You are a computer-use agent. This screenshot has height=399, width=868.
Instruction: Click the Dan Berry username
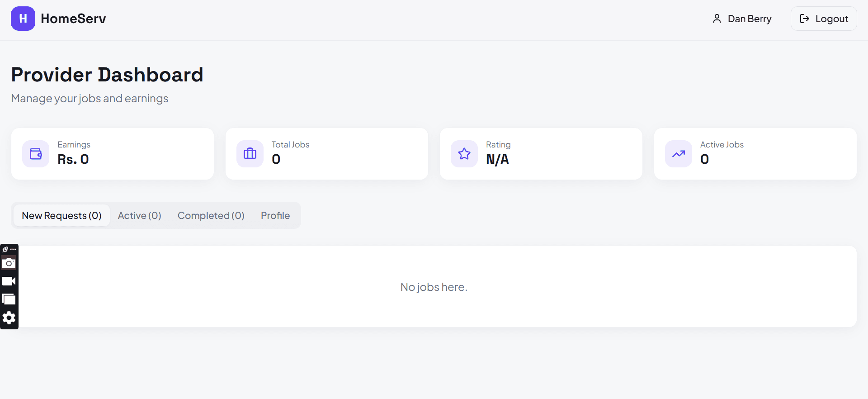coord(750,19)
